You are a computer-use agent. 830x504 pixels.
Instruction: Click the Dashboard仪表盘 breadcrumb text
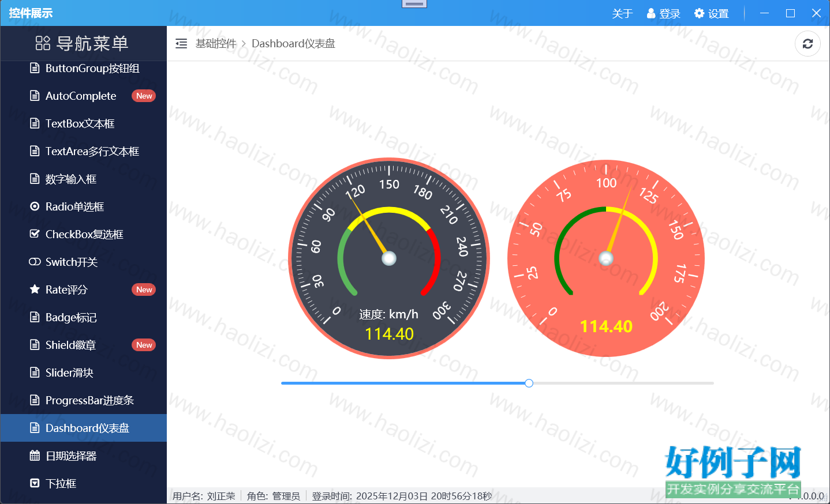[x=293, y=44]
